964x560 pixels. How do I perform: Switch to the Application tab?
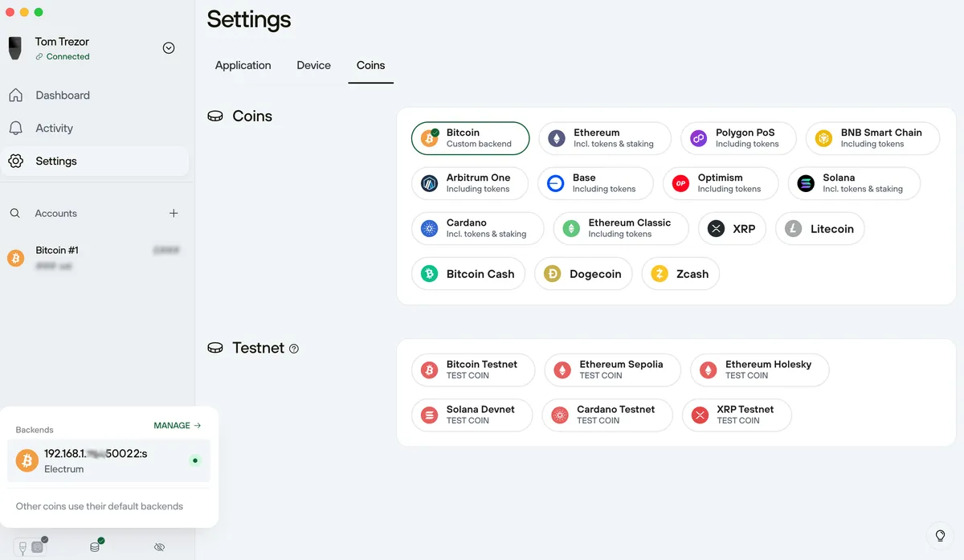click(x=243, y=65)
